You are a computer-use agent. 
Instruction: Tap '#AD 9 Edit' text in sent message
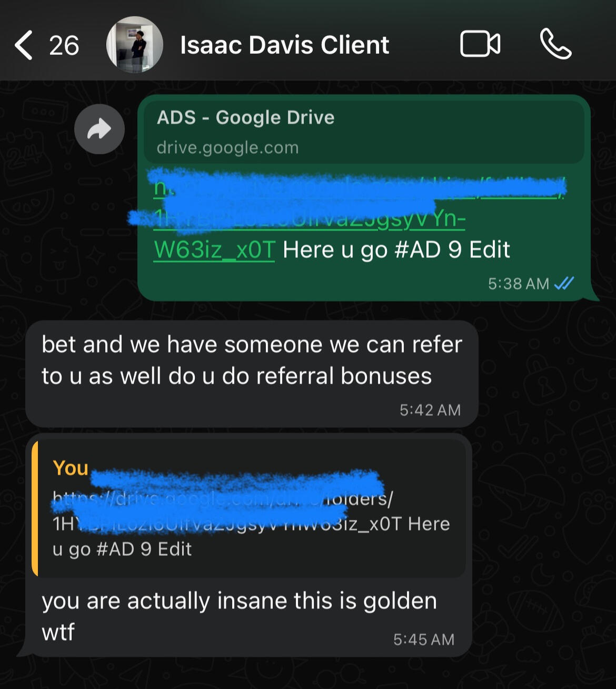coord(452,250)
